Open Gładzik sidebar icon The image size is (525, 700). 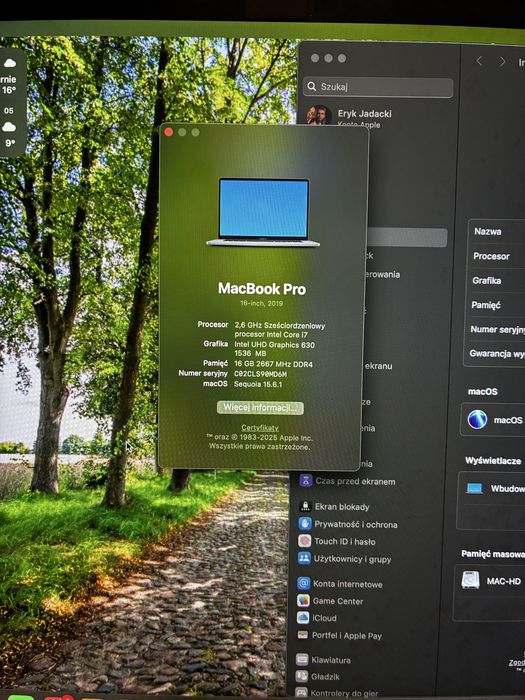[302, 676]
